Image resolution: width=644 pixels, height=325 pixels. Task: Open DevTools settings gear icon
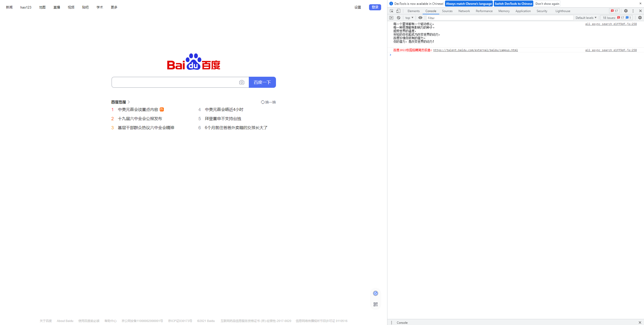(x=626, y=11)
